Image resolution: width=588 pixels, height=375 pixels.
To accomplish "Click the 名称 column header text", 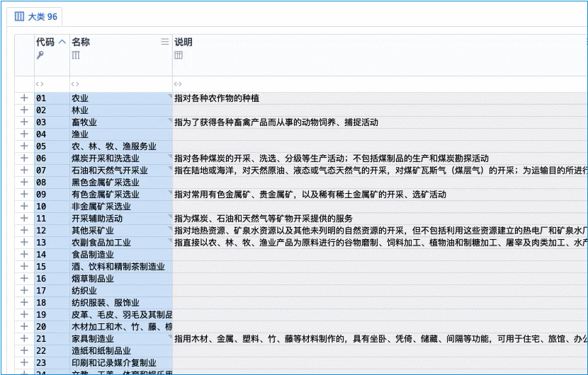I will pos(81,42).
